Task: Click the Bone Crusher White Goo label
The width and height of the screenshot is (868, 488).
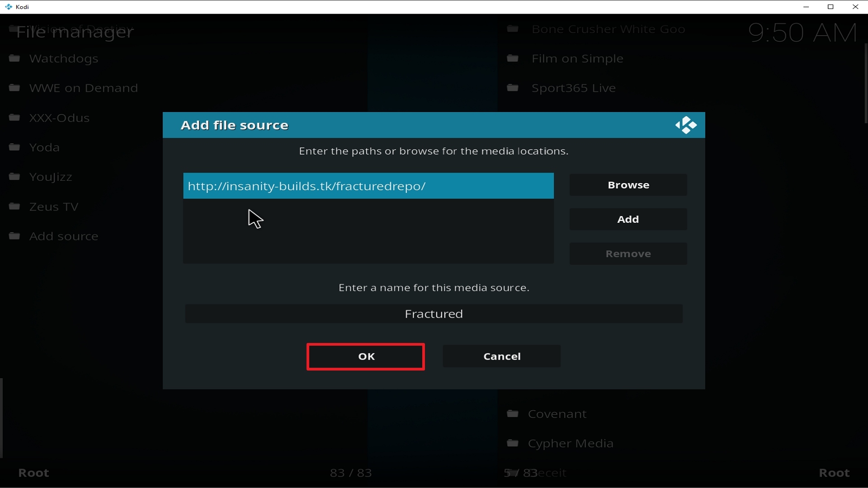Action: (609, 29)
